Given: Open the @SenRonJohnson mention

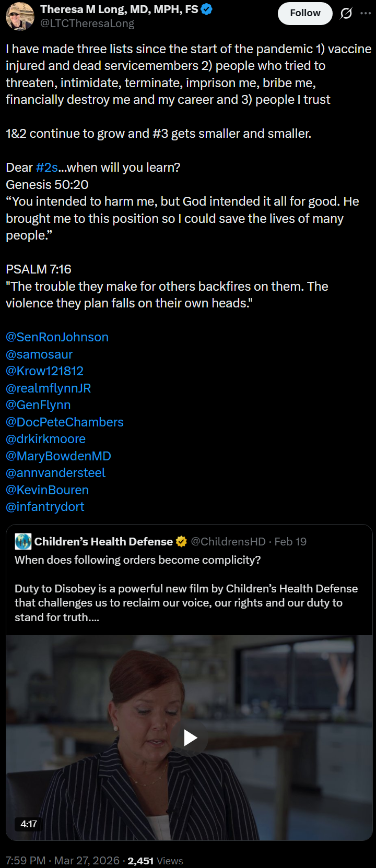Looking at the screenshot, I should point(57,337).
